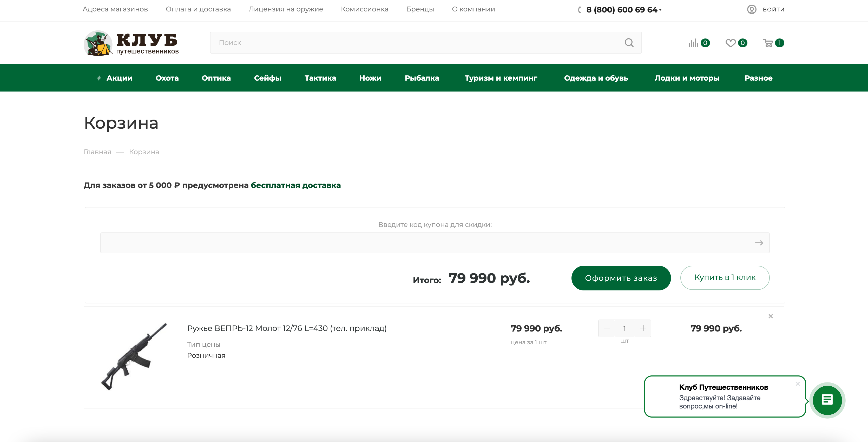Open the online chat widget
The height and width of the screenshot is (442, 868).
click(x=827, y=400)
